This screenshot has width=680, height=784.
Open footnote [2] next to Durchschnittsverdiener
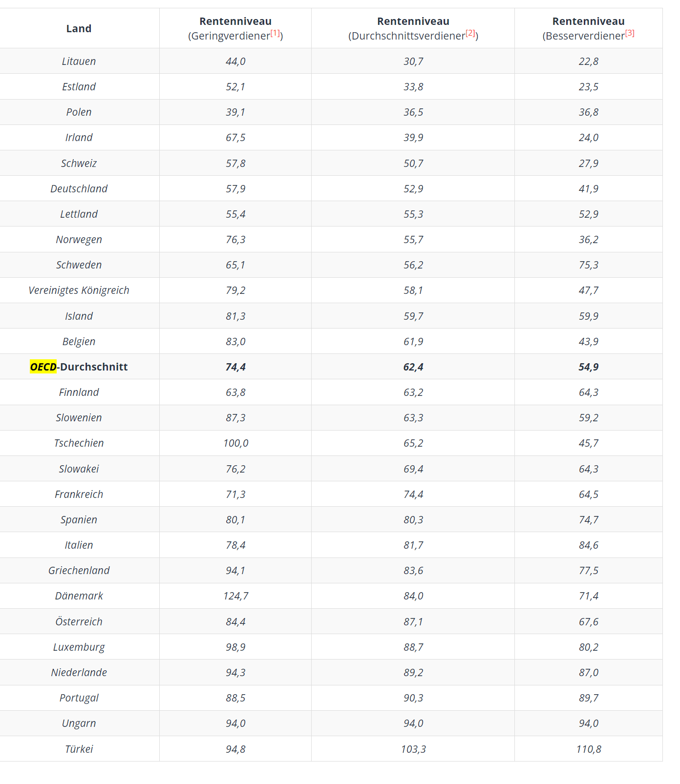pyautogui.click(x=470, y=33)
